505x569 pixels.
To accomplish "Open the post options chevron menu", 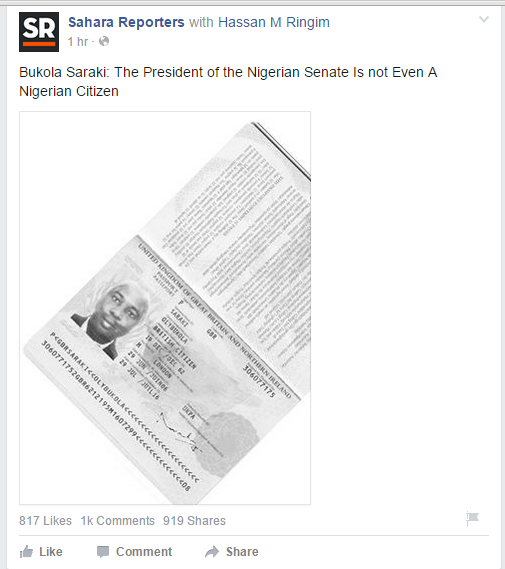I will click(484, 19).
